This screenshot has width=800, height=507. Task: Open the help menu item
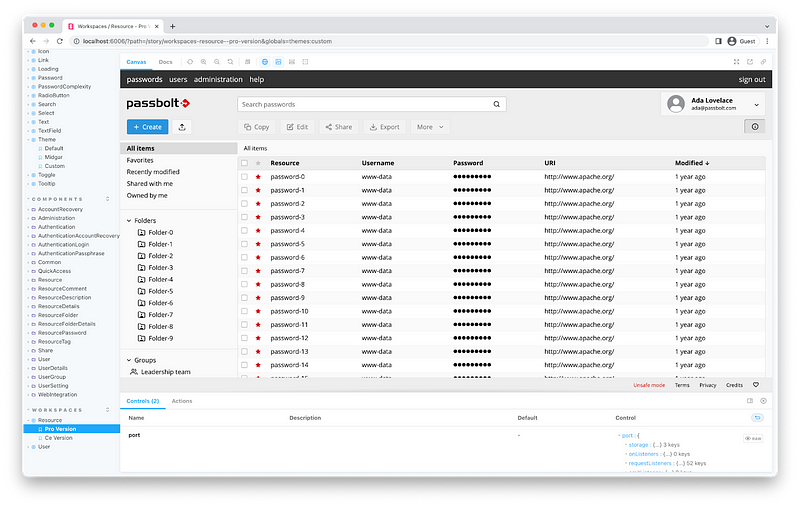pos(257,79)
